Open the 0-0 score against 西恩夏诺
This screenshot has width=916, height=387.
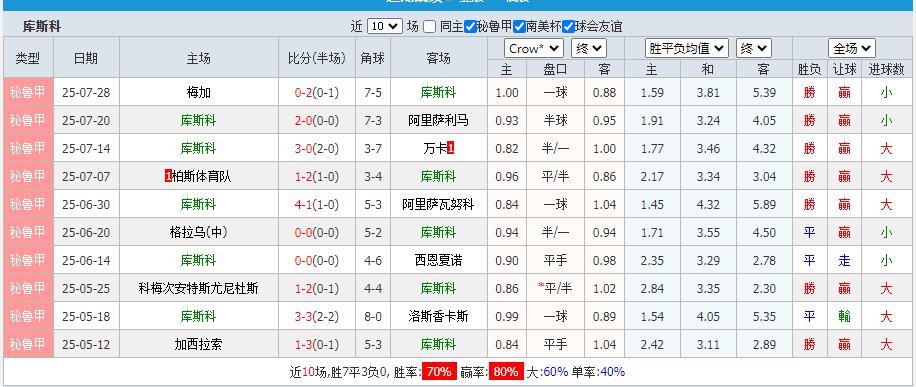(x=304, y=261)
